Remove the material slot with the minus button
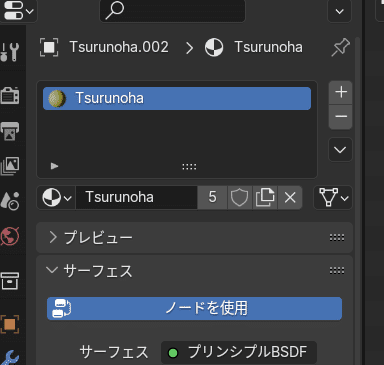 point(341,117)
